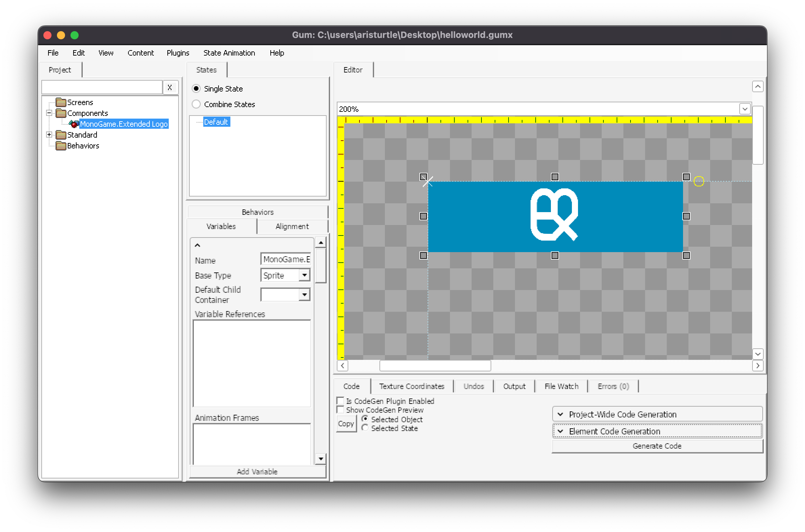
Task: Click the right-middle resize handle on sprite
Action: tap(686, 216)
